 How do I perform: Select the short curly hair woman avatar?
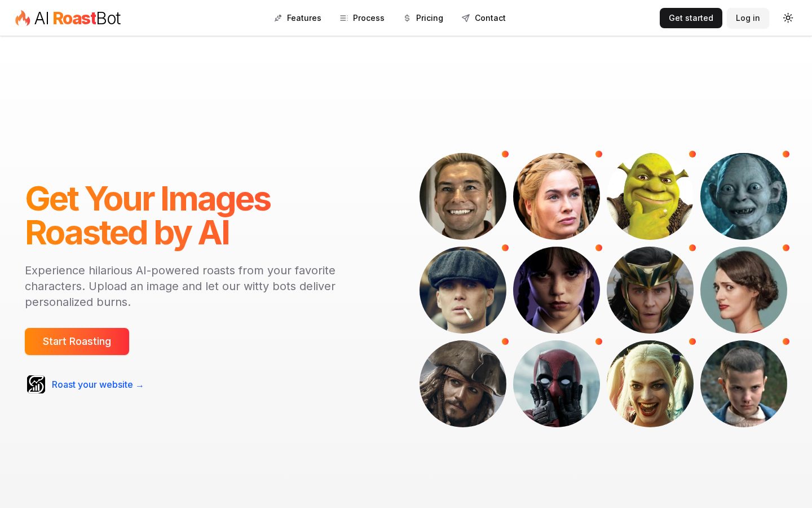(744, 290)
